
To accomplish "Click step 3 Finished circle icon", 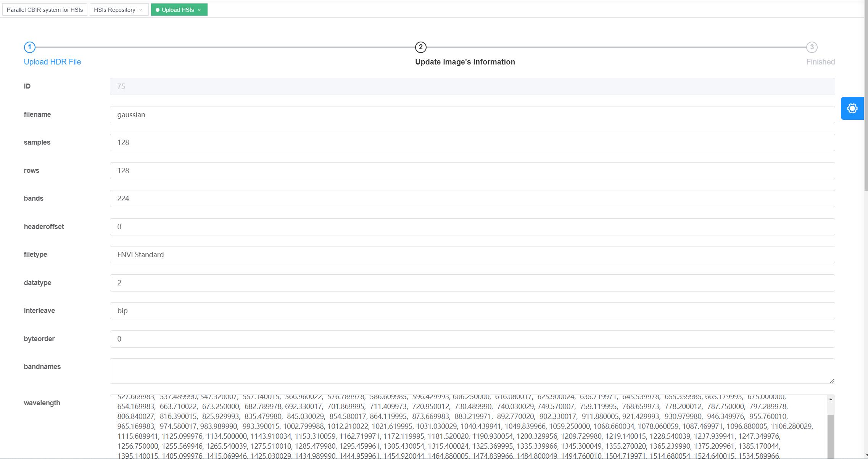I will (x=812, y=47).
